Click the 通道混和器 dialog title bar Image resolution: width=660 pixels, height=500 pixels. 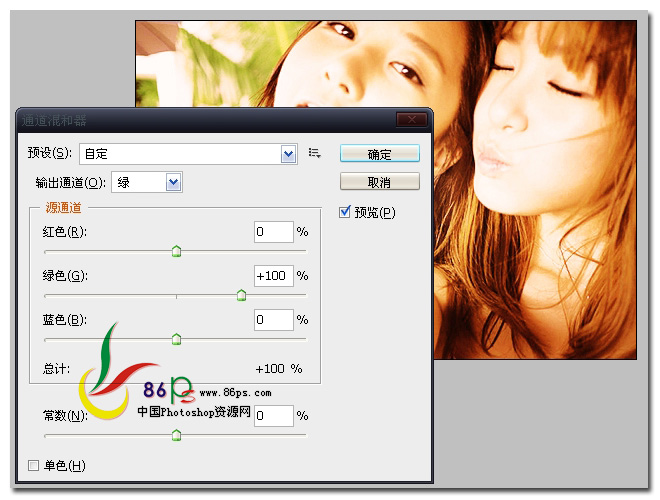pyautogui.click(x=200, y=120)
